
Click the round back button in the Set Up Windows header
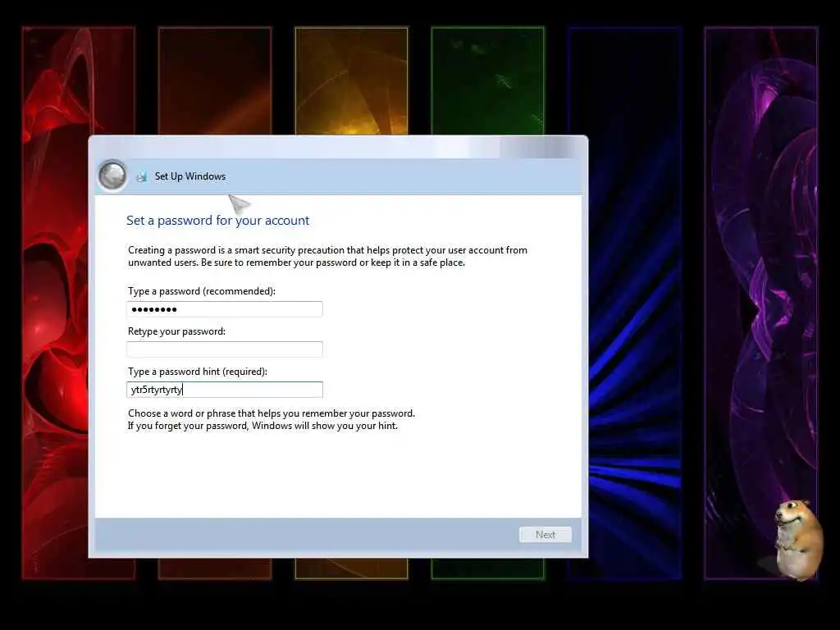112,176
